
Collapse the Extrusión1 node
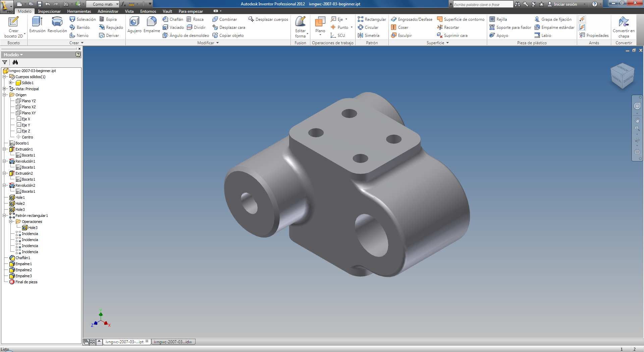pyautogui.click(x=5, y=149)
